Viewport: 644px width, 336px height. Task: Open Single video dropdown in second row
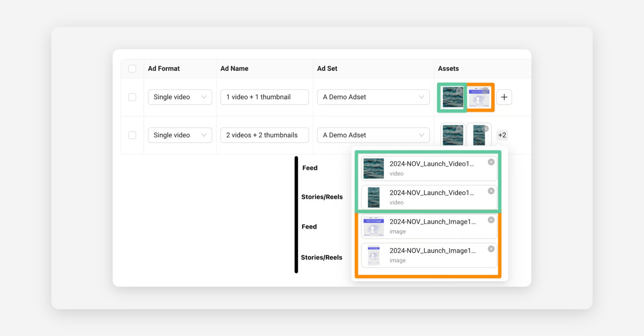(x=180, y=135)
